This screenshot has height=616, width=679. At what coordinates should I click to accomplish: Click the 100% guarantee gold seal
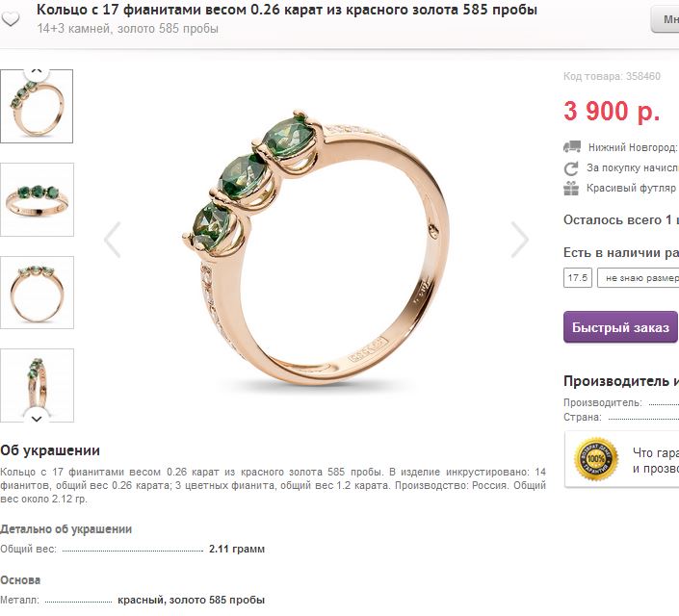(x=596, y=459)
